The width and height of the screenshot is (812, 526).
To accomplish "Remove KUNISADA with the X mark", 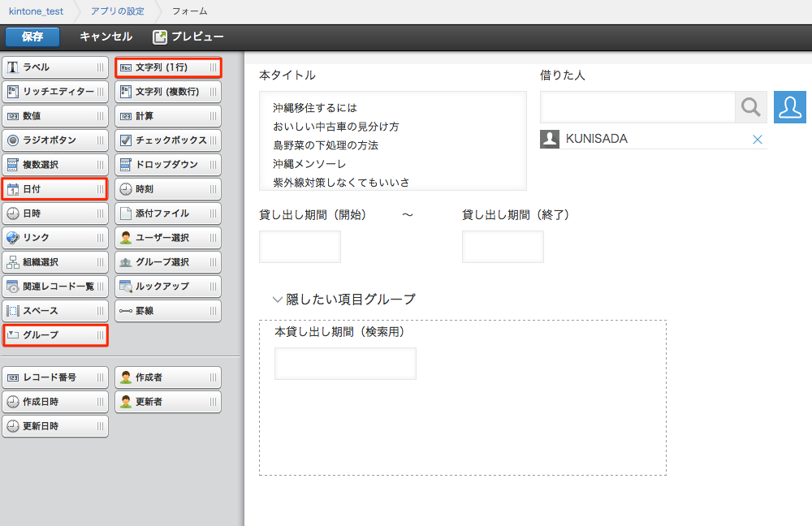I will [757, 139].
